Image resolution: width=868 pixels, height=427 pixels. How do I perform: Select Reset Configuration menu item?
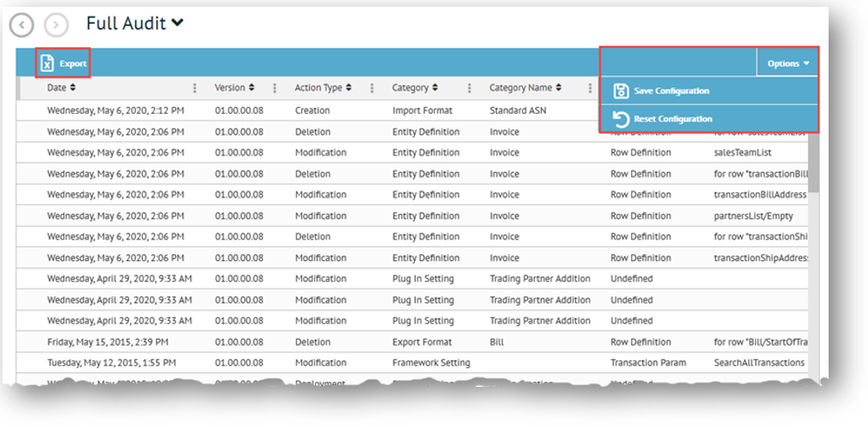[x=672, y=119]
